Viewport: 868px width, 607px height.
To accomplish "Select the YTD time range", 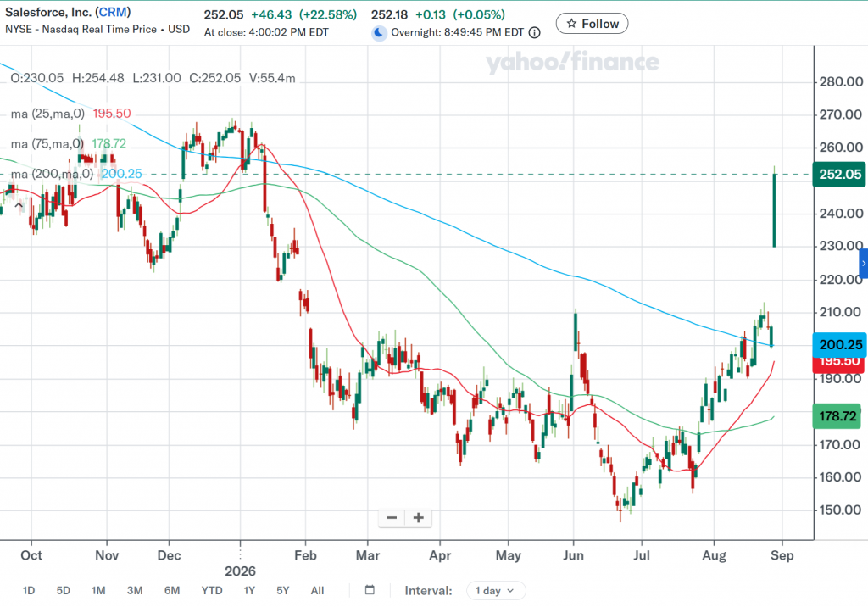I will [x=211, y=591].
